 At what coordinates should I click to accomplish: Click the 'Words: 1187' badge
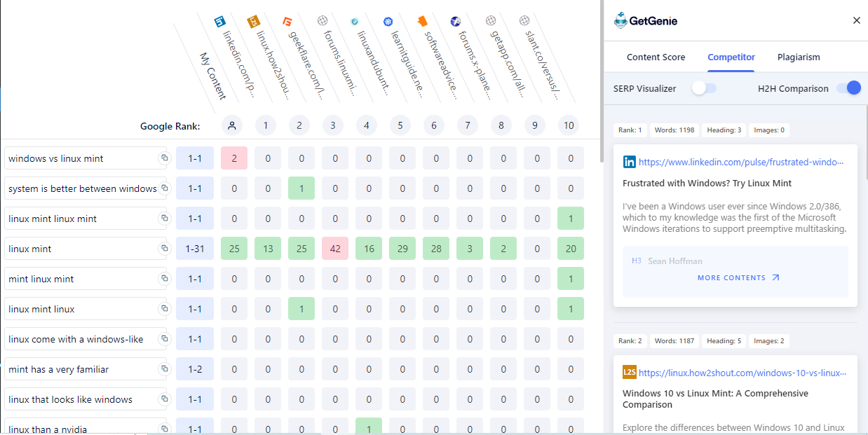[674, 341]
